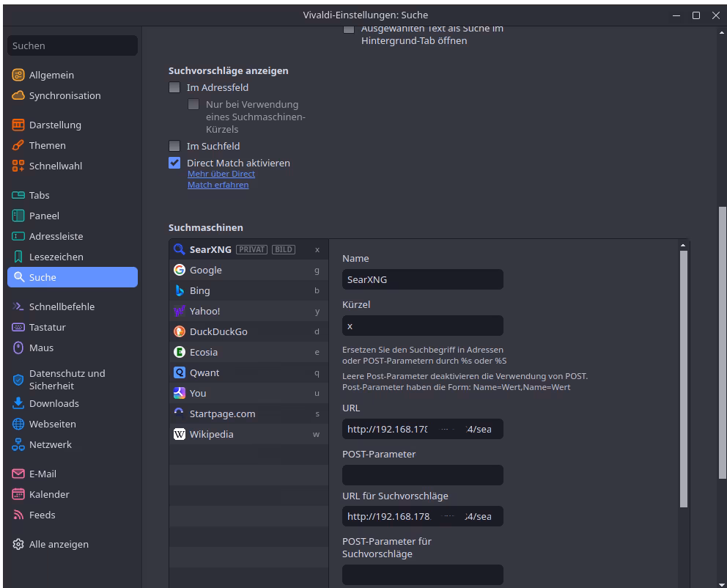727x588 pixels.
Task: Click the E-Mail envelope icon
Action: [18, 474]
